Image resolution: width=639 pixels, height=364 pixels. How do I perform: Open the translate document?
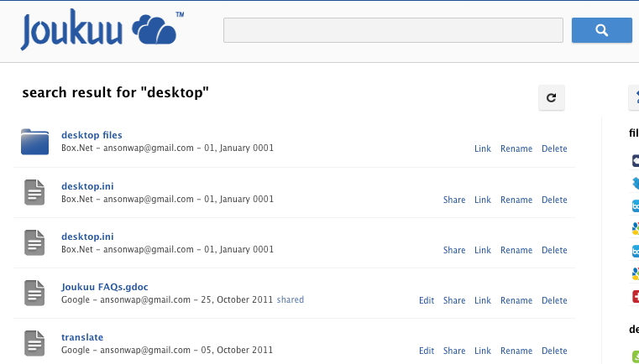[82, 337]
